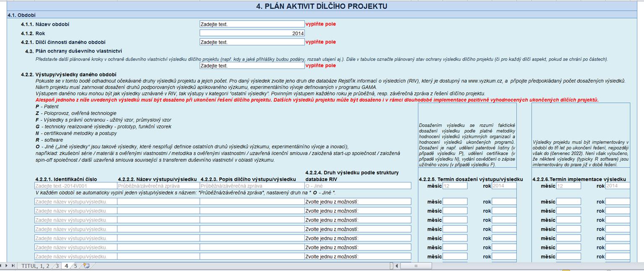The height and width of the screenshot is (271, 644).
Task: Click the měsíc field showing 12 under Termín dosažení
Action: tap(455, 186)
